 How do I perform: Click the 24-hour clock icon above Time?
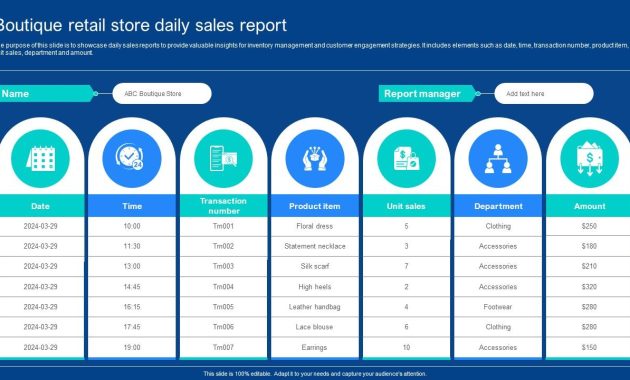[132, 158]
